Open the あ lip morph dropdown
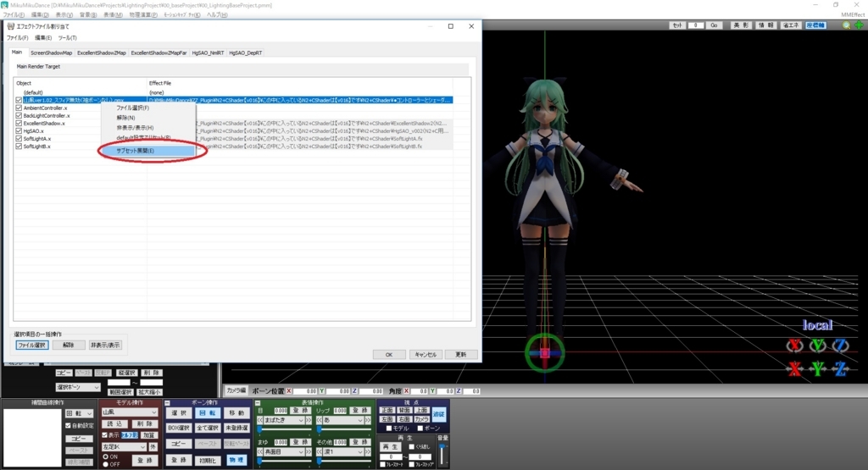Screen dimensions: 868x470 pos(343,421)
